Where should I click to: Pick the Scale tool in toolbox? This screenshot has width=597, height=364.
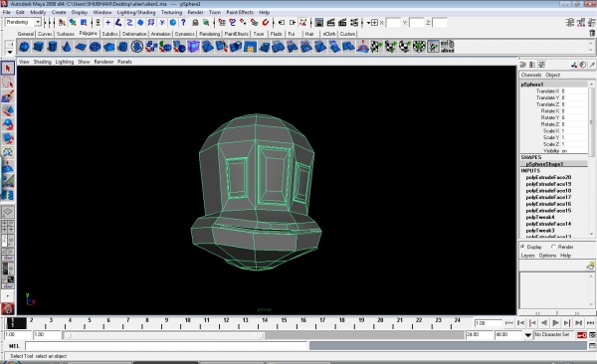coord(8,138)
